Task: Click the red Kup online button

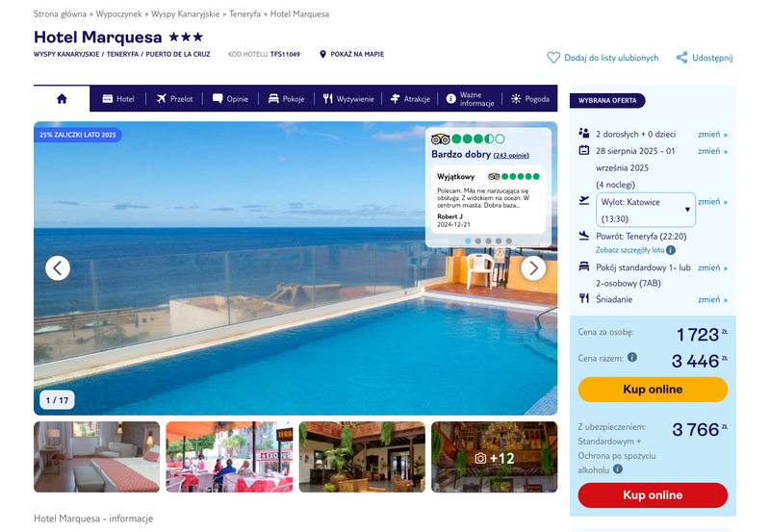Action: [x=653, y=494]
